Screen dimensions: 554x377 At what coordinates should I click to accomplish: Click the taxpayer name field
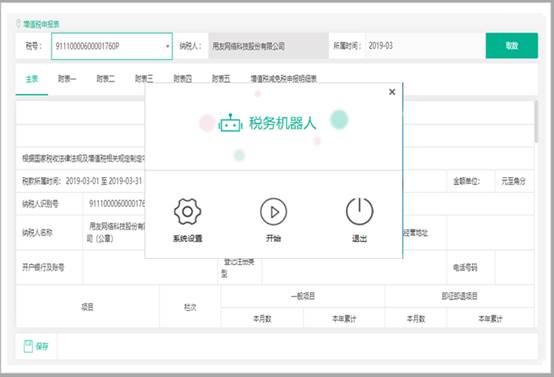coord(269,46)
